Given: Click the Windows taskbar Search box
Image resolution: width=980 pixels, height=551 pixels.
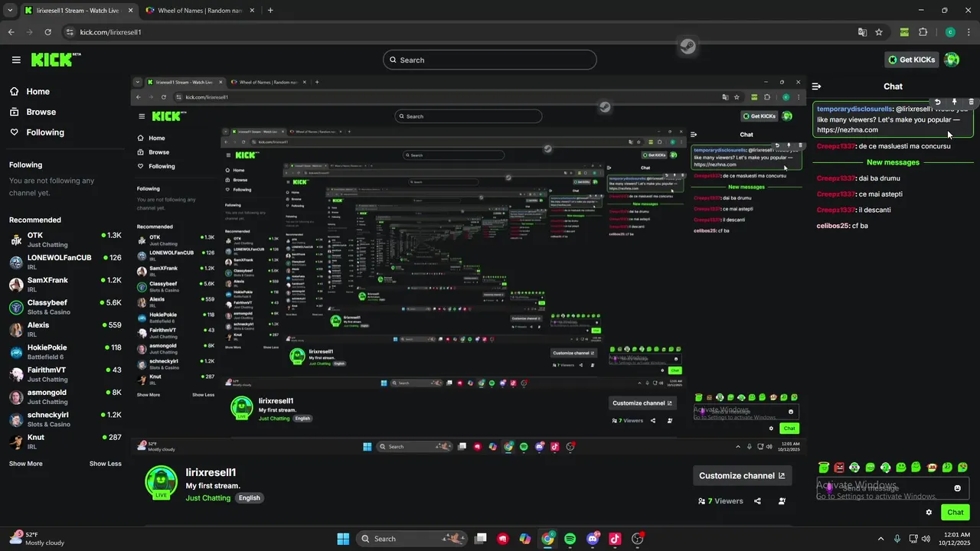Looking at the screenshot, I should point(413,539).
